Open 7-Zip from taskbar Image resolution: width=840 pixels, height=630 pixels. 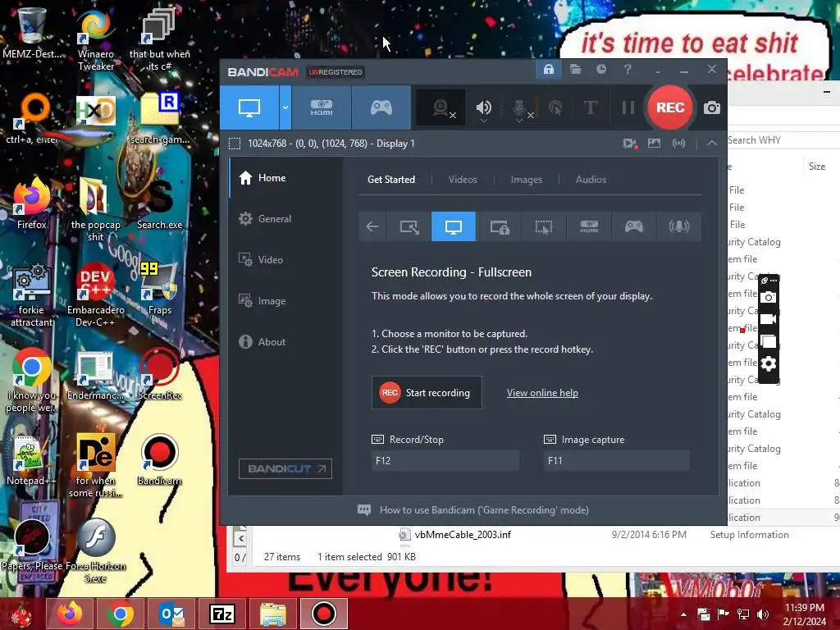[222, 614]
